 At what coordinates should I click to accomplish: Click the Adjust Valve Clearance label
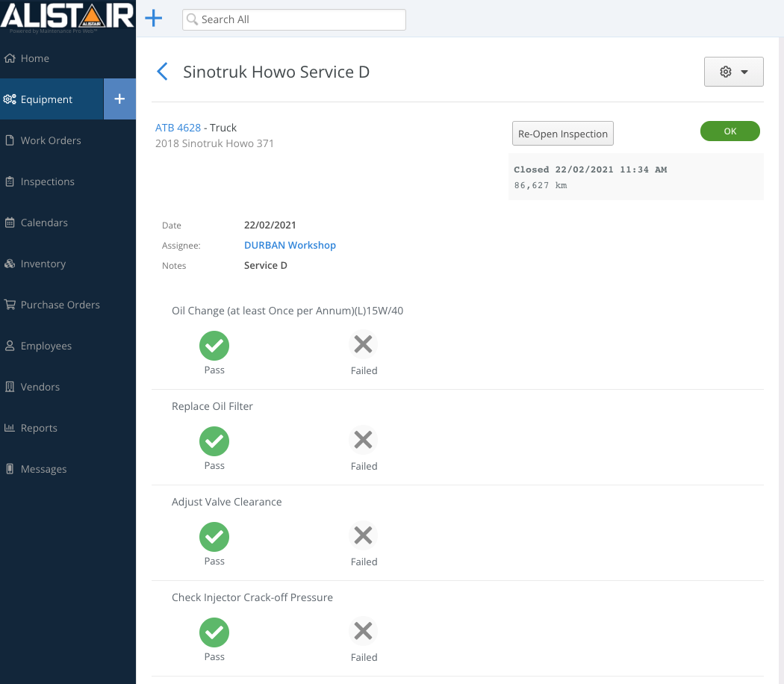click(x=226, y=502)
